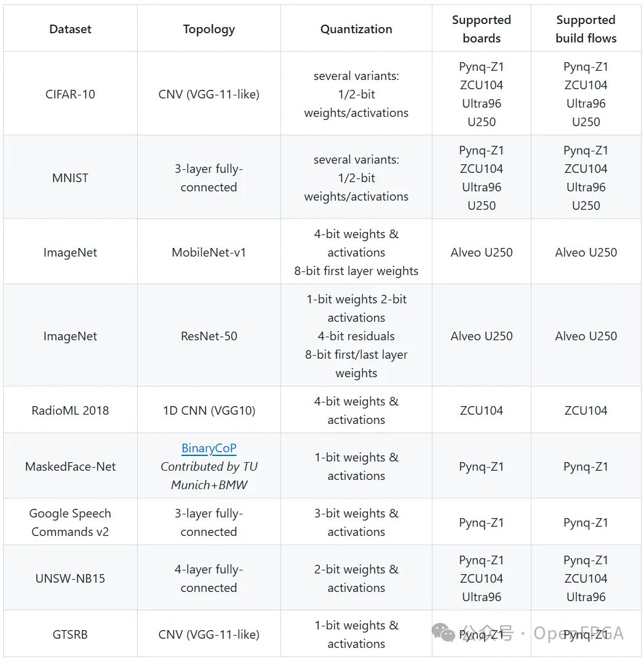Click the Supported build flows header
Viewport: 644px width, 659px height.
pyautogui.click(x=586, y=29)
